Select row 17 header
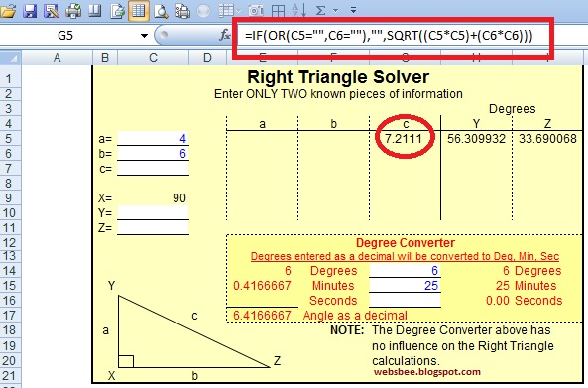The width and height of the screenshot is (588, 388). [10, 316]
